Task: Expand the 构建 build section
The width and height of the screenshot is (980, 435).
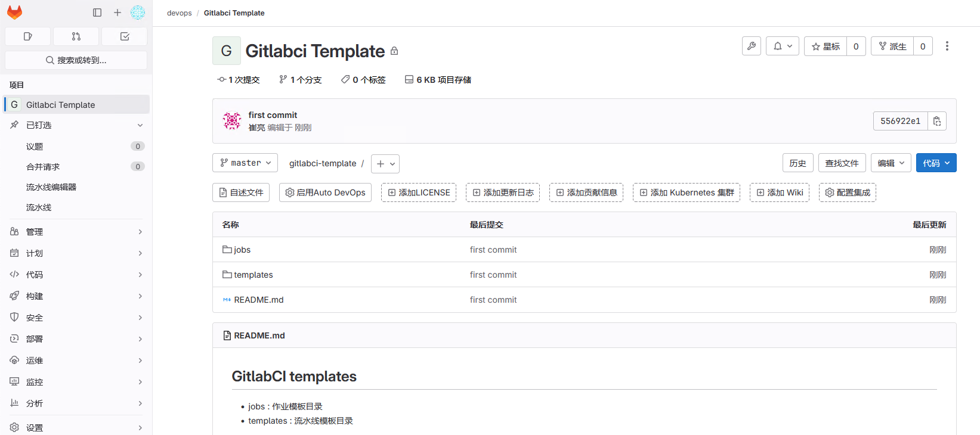Action: (x=76, y=296)
